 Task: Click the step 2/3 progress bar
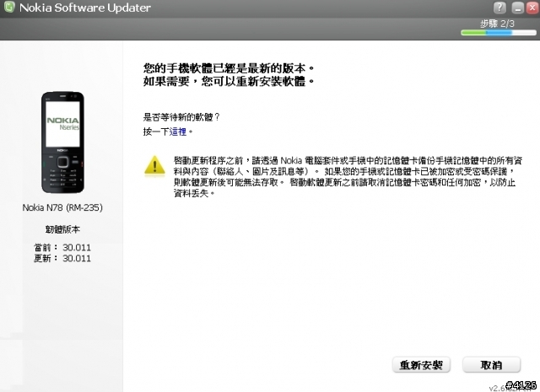point(499,33)
